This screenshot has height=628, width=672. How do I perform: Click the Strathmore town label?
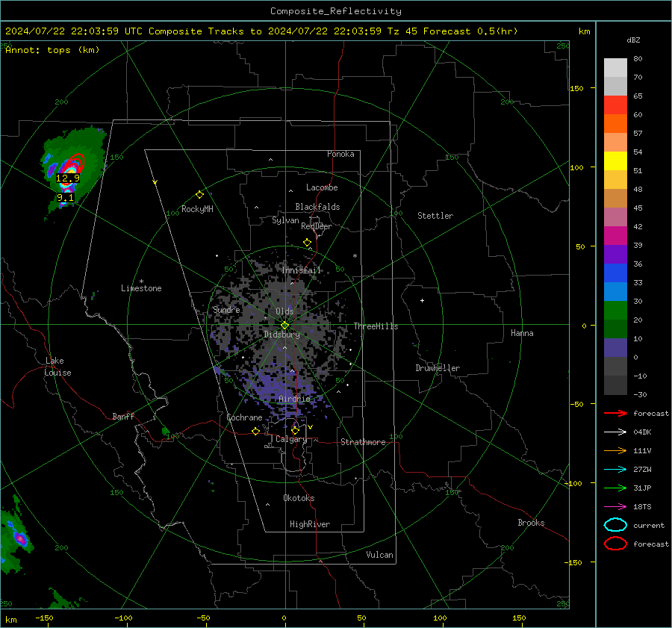(363, 442)
